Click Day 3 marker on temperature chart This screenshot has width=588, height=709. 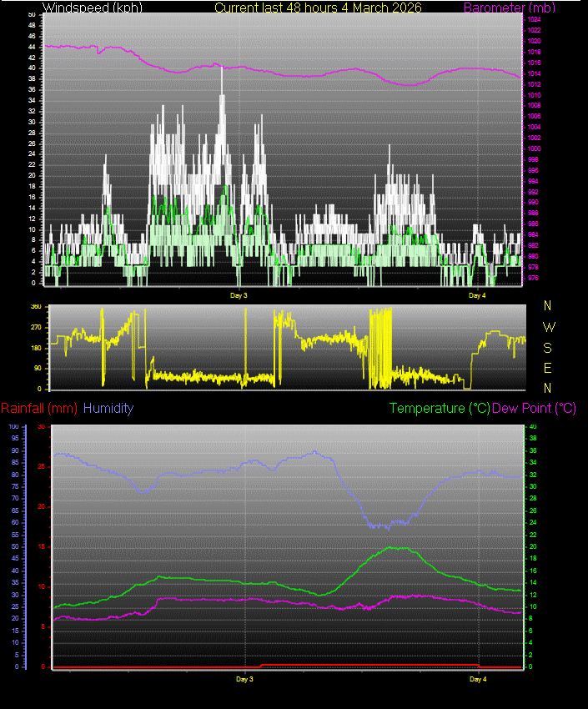pyautogui.click(x=244, y=680)
